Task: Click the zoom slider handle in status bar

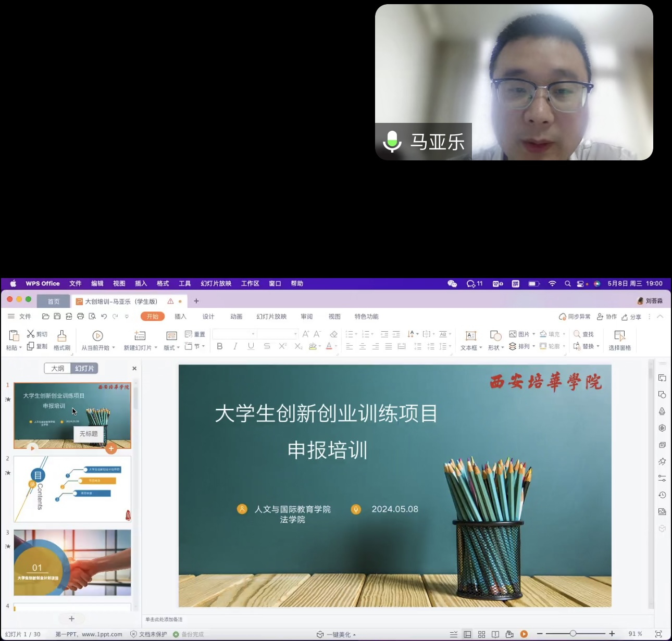Action: click(x=573, y=634)
